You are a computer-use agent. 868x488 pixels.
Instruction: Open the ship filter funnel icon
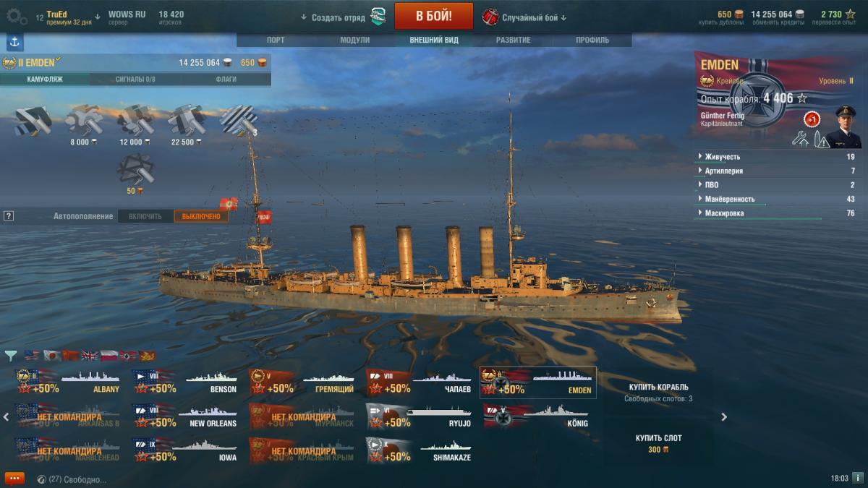point(11,356)
